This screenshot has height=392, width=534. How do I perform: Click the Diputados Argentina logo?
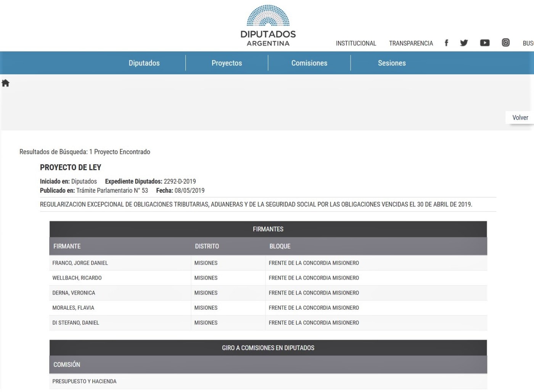tap(268, 26)
